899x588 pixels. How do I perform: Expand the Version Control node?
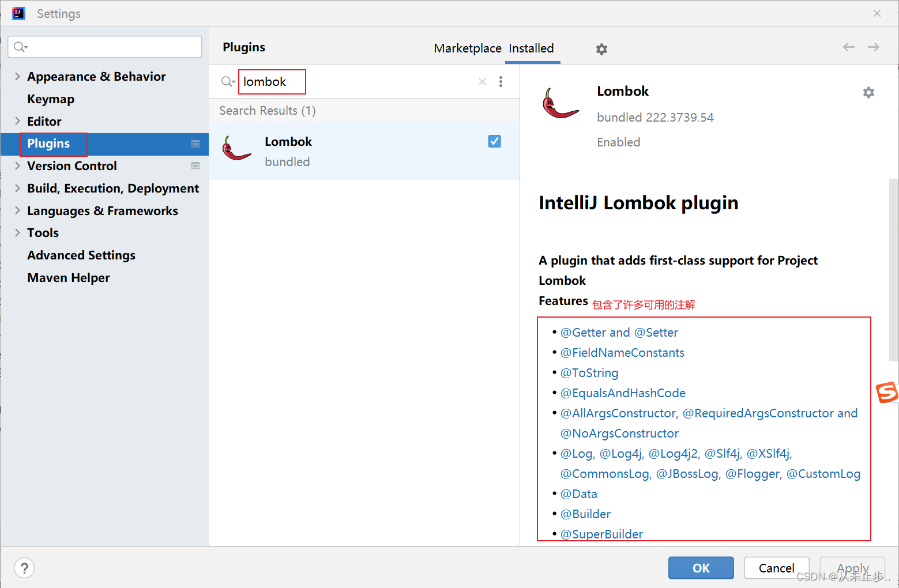[17, 165]
